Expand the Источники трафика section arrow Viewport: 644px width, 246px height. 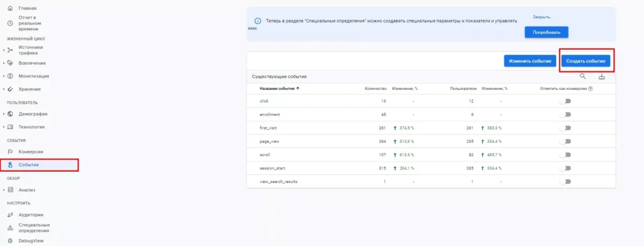[x=4, y=50]
